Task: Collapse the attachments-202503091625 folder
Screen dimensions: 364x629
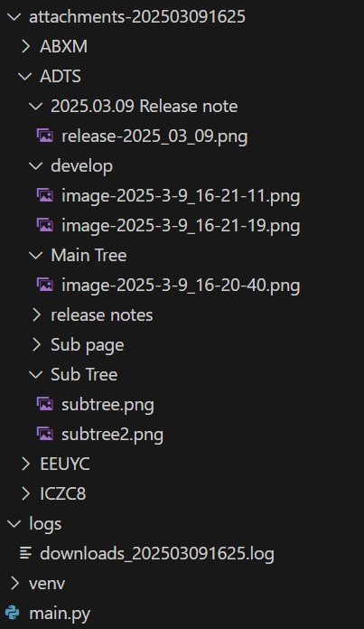Action: pyautogui.click(x=14, y=17)
